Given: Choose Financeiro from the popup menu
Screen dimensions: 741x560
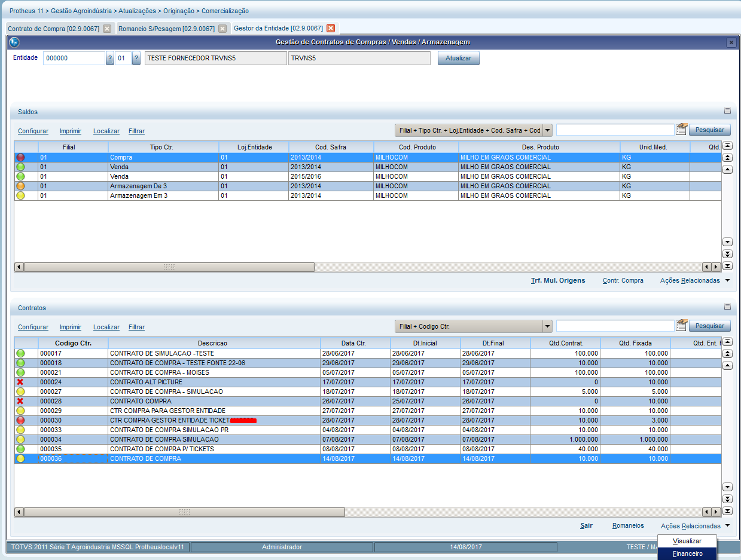Looking at the screenshot, I should tap(687, 553).
